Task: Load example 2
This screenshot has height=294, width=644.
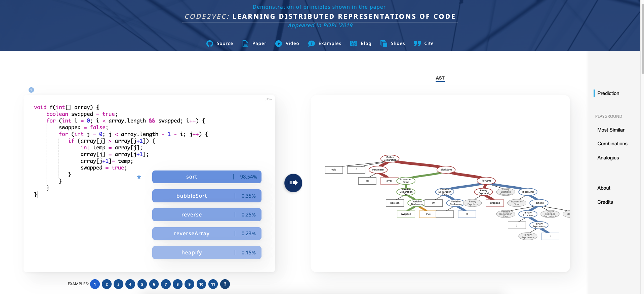Action: pos(107,284)
